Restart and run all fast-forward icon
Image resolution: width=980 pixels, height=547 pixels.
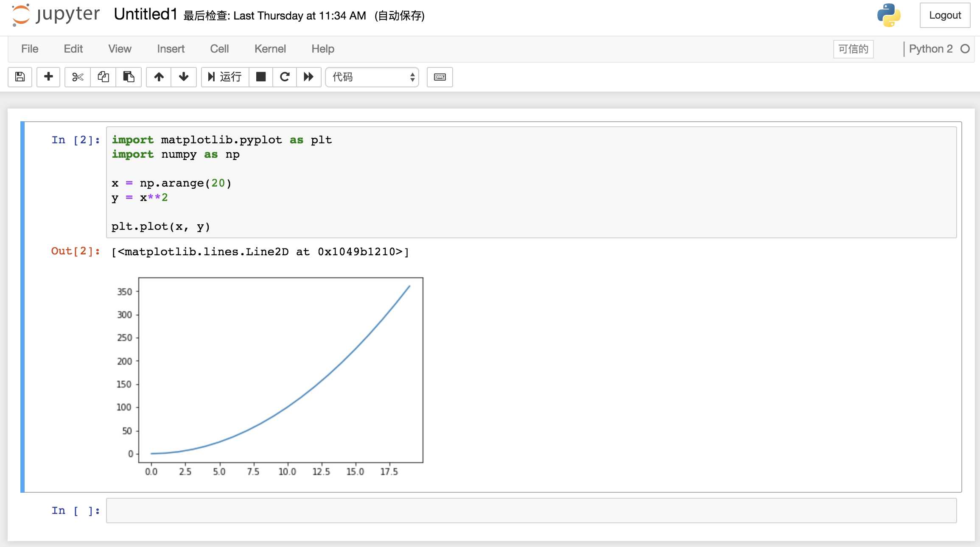[x=308, y=77]
